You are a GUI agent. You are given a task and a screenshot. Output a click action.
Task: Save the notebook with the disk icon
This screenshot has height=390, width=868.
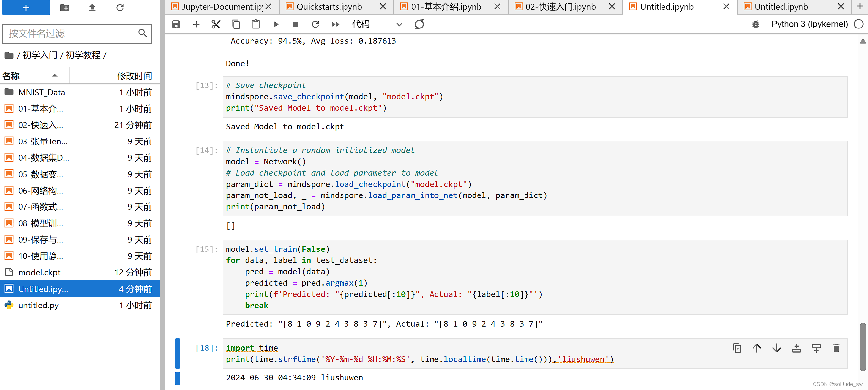(176, 24)
